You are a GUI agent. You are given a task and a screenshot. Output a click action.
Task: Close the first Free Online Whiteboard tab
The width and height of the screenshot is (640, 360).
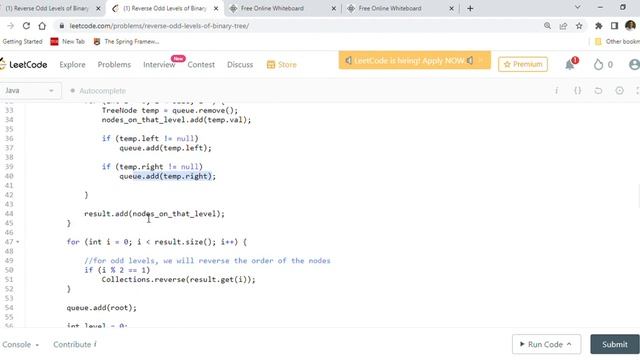click(x=333, y=8)
